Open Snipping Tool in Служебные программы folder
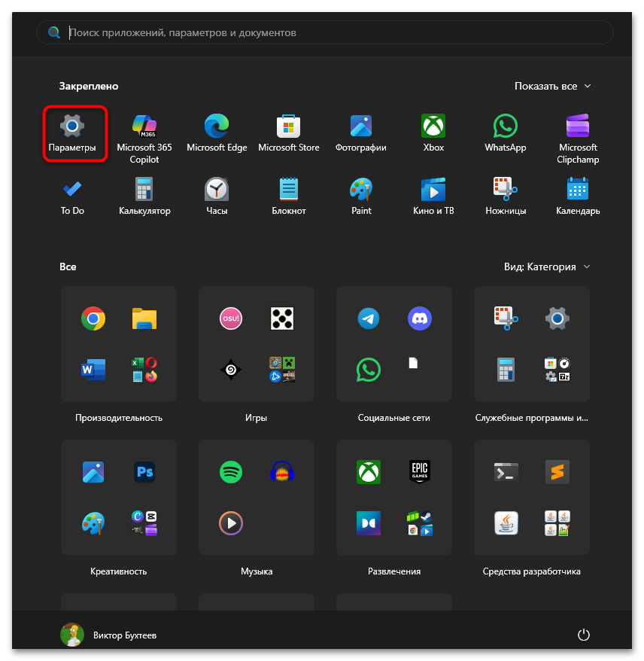Viewport: 644px width, 661px height. point(506,318)
